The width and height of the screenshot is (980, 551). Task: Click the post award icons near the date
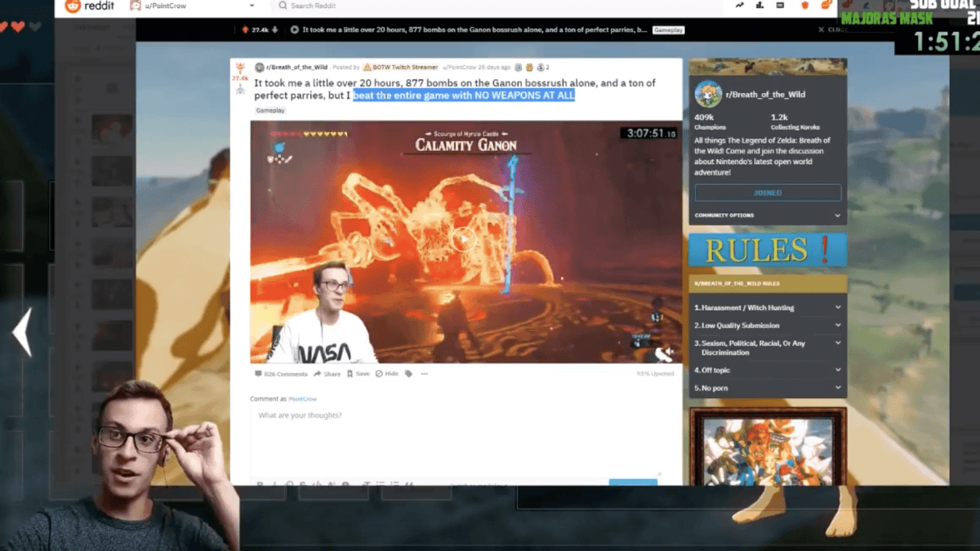click(531, 67)
